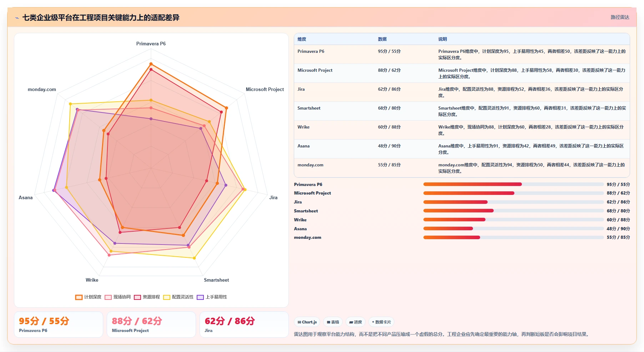
Task: Click the monday.com radar axis label
Action: coord(42,89)
